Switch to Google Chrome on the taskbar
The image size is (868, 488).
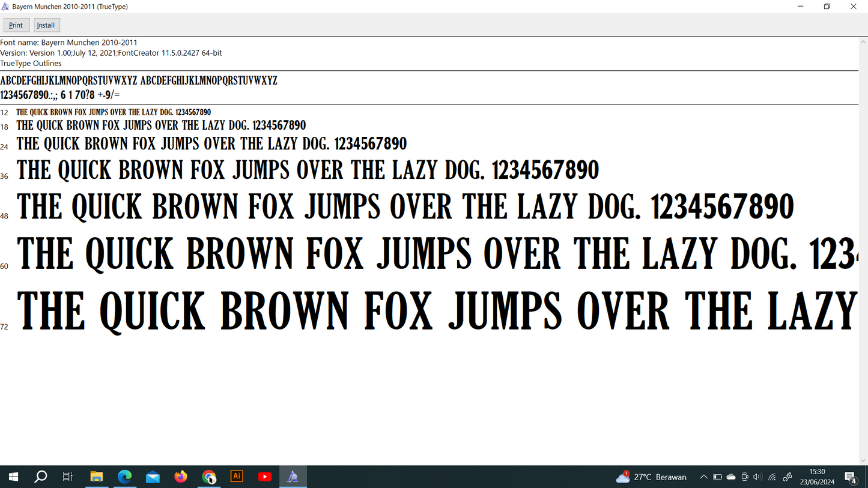pos(208,477)
